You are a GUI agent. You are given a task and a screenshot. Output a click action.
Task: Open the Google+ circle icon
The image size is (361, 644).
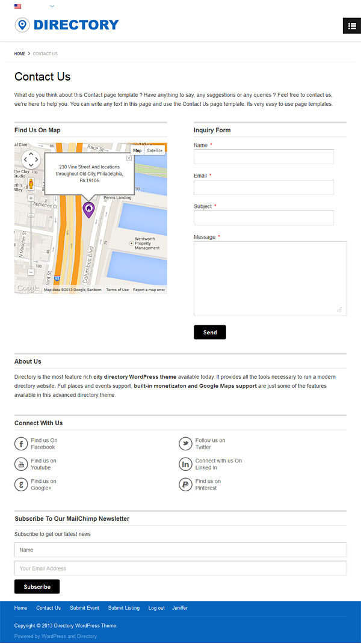pyautogui.click(x=21, y=485)
